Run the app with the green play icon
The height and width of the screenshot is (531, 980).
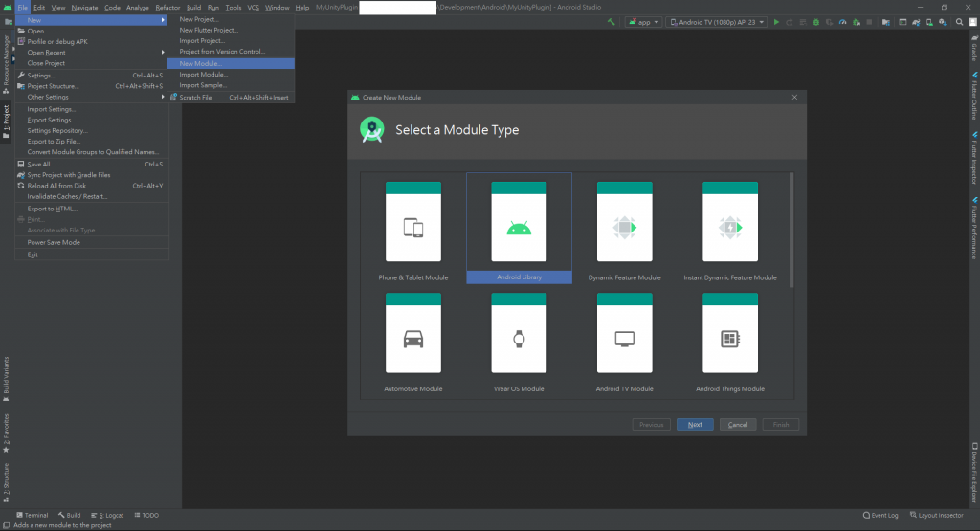coord(776,22)
